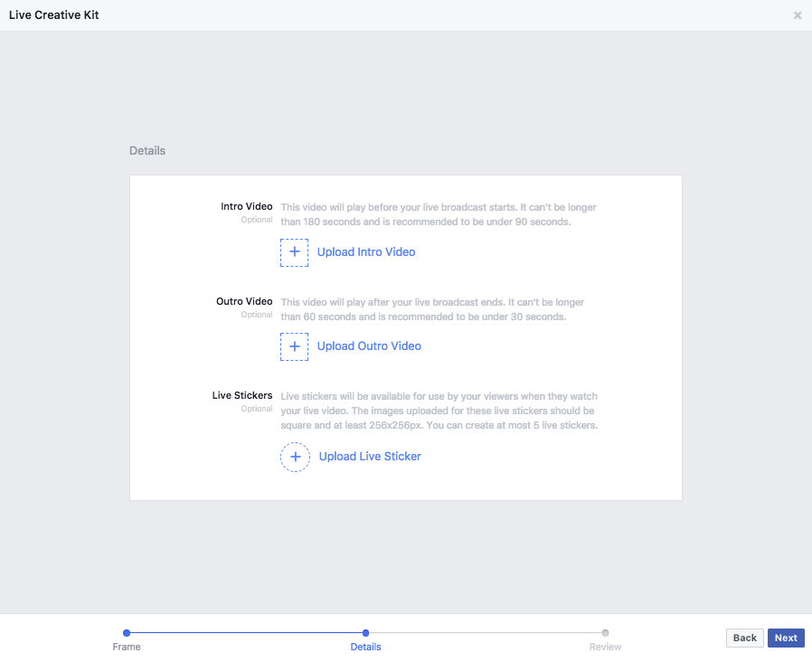Select the Frame step dot in progress bar
This screenshot has width=812, height=662.
[x=127, y=633]
